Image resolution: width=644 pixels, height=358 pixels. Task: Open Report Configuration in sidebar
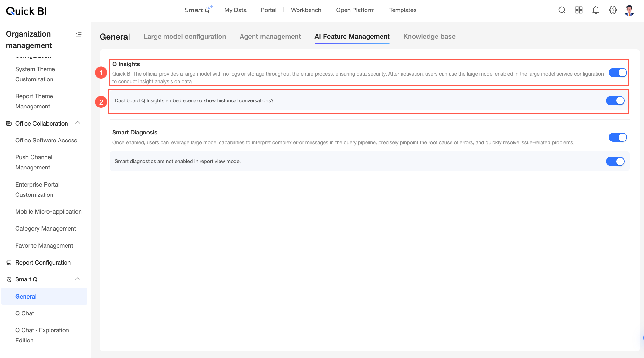[x=43, y=262]
